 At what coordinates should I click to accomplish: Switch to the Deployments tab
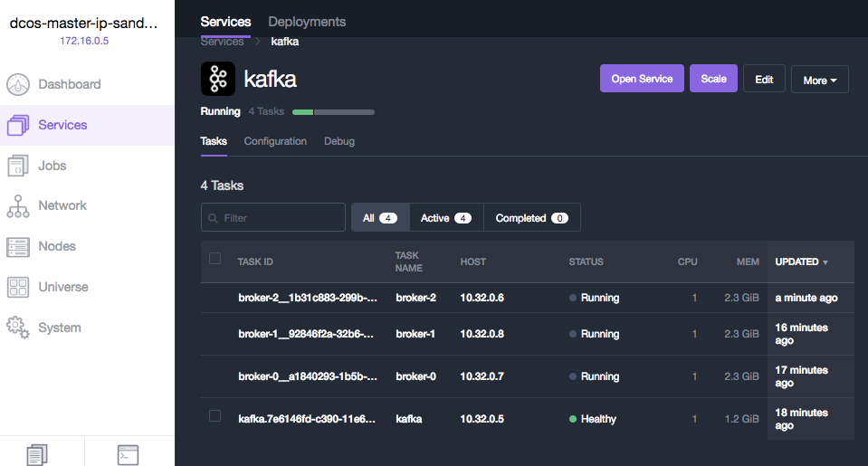(307, 22)
